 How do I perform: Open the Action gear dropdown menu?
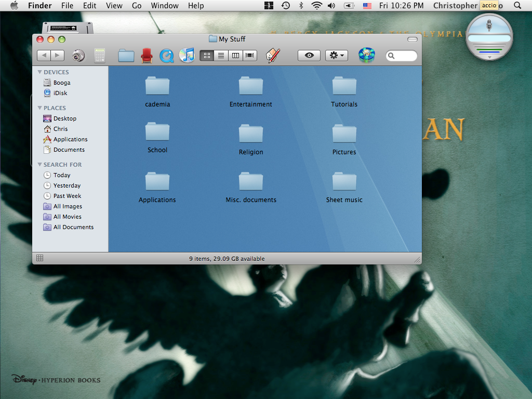click(x=336, y=55)
